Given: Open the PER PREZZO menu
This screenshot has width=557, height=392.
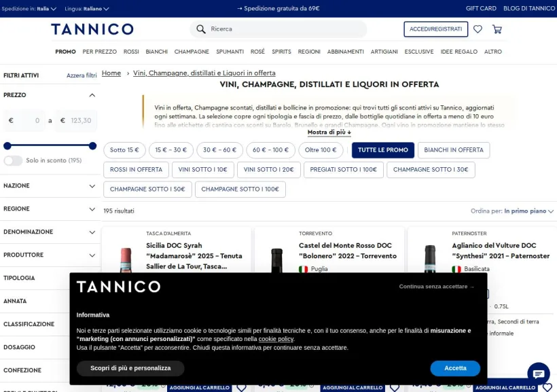Looking at the screenshot, I should [x=99, y=52].
